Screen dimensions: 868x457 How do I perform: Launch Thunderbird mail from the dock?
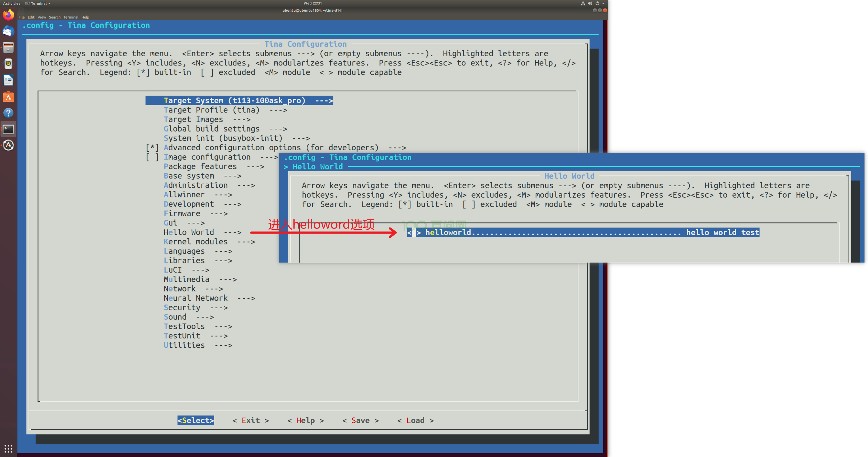pyautogui.click(x=9, y=31)
